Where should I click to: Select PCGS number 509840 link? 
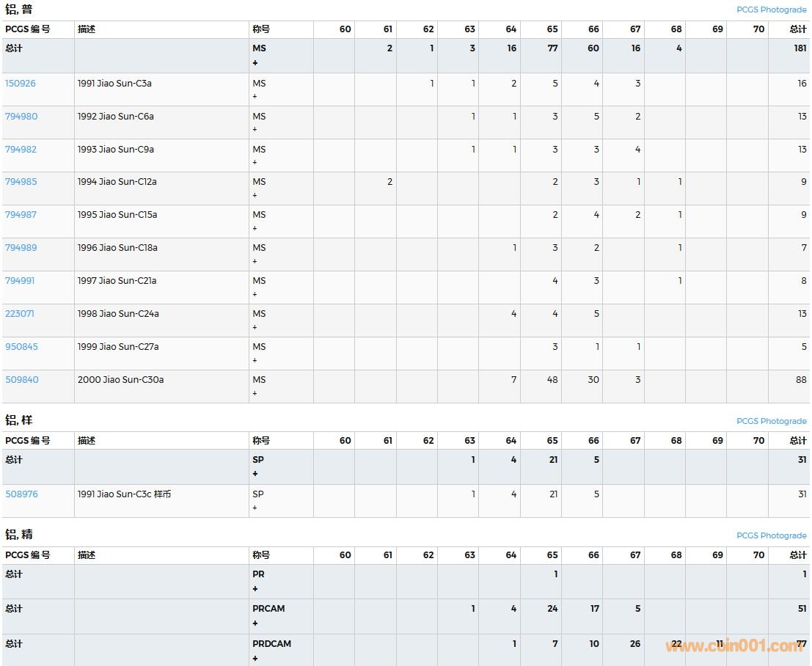pyautogui.click(x=22, y=380)
